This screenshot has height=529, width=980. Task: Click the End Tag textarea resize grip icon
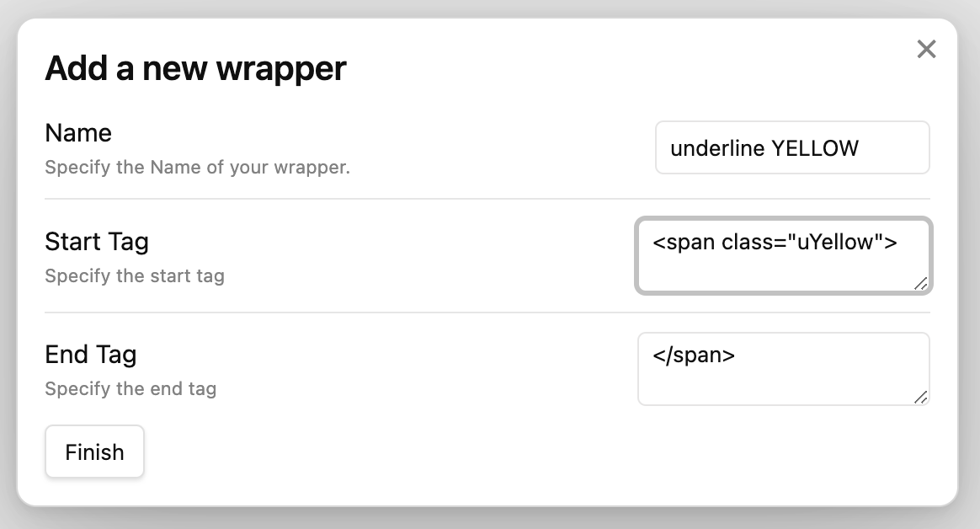(x=920, y=397)
